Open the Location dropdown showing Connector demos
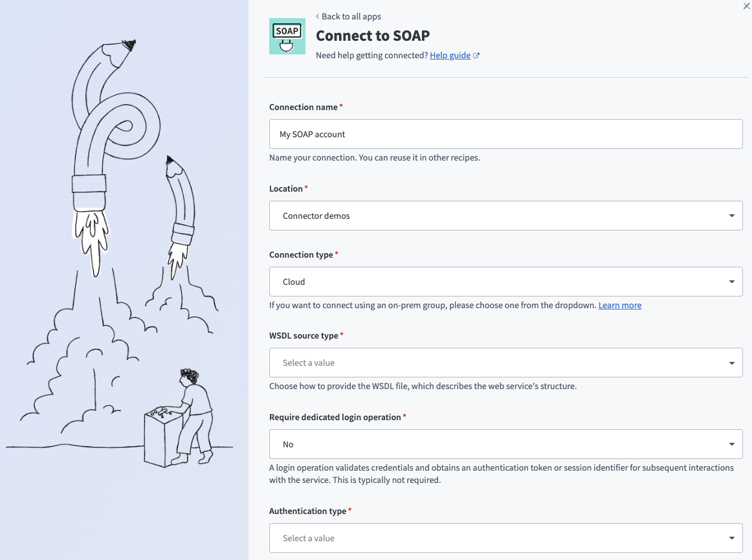Image resolution: width=752 pixels, height=560 pixels. click(x=506, y=216)
